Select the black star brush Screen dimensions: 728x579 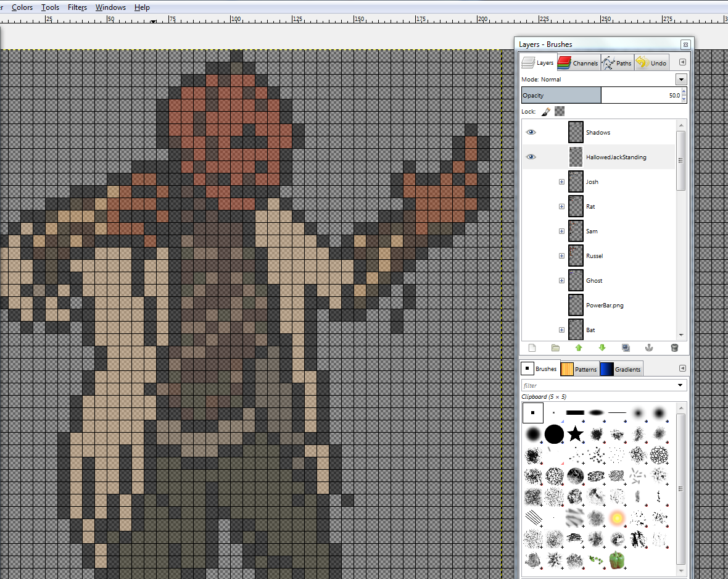[x=575, y=434]
